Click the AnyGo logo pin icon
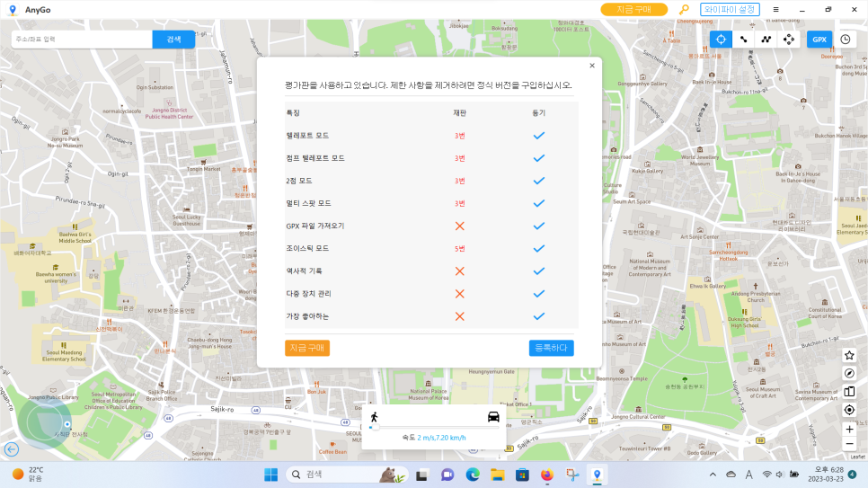Image resolution: width=868 pixels, height=488 pixels. point(13,10)
